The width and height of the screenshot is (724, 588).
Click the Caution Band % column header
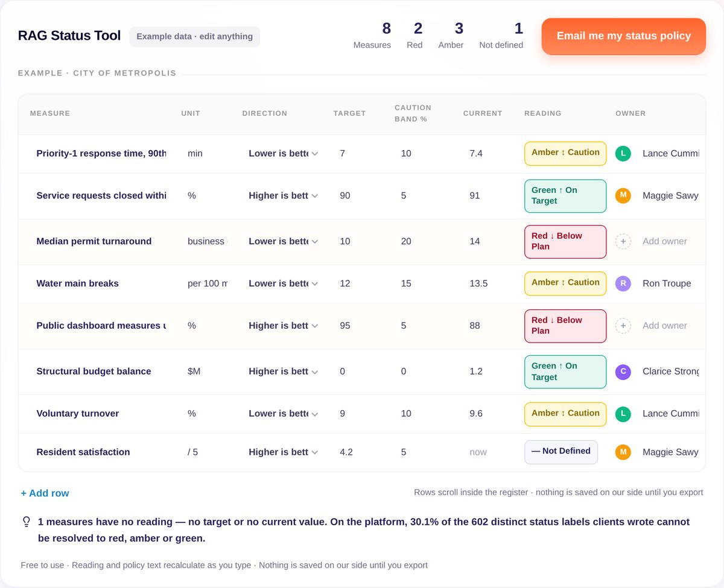(x=413, y=113)
